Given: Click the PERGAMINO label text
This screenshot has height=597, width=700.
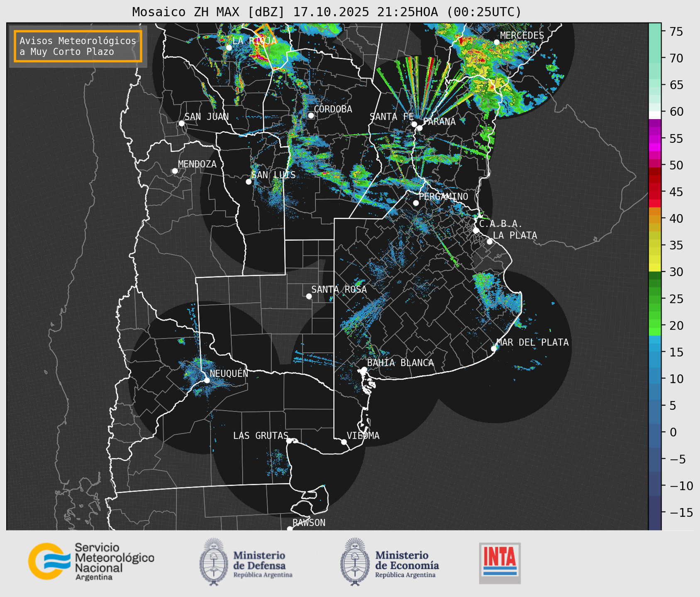Looking at the screenshot, I should coord(444,196).
